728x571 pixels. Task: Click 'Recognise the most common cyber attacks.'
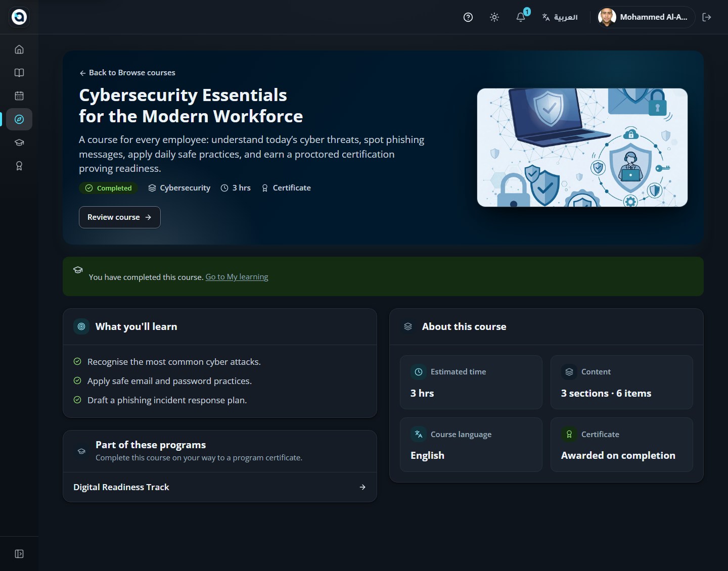click(x=174, y=362)
